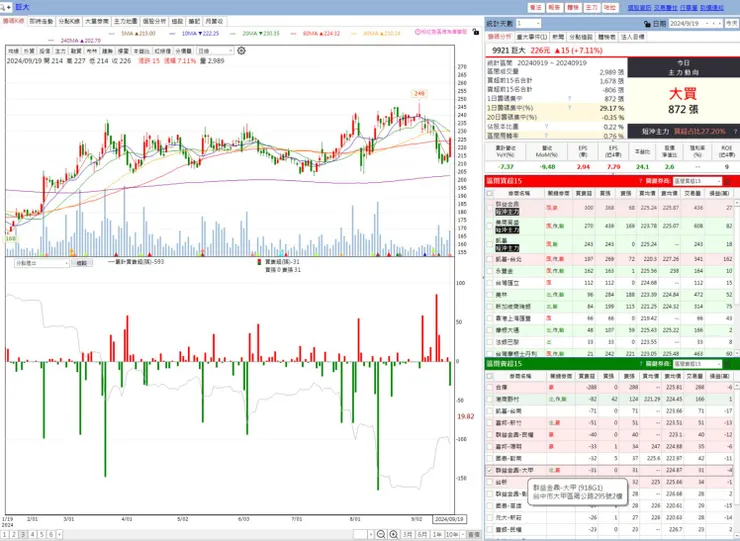This screenshot has width=740, height=541.
Task: Click previous date arrow in date field
Action: tap(713, 24)
